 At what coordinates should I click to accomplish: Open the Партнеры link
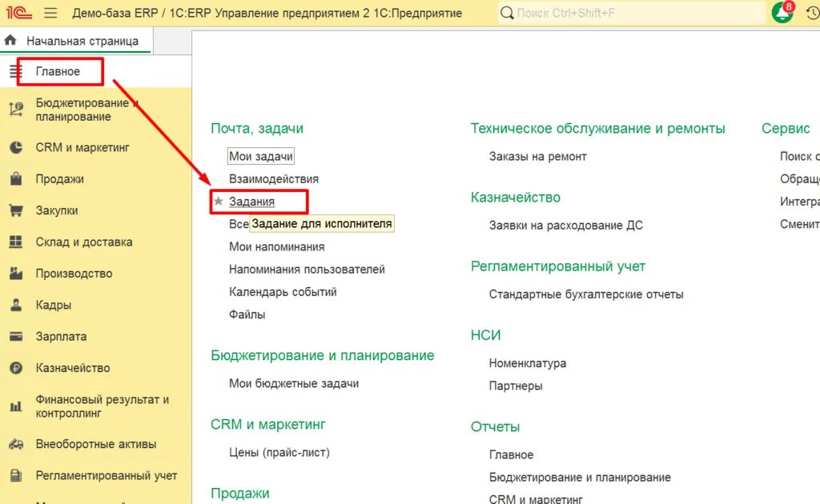pos(516,386)
